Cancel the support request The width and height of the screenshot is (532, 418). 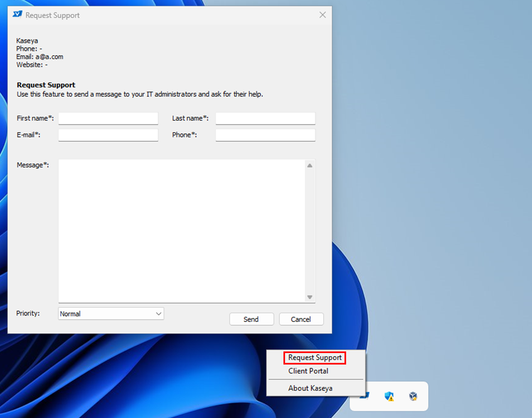[x=301, y=319]
